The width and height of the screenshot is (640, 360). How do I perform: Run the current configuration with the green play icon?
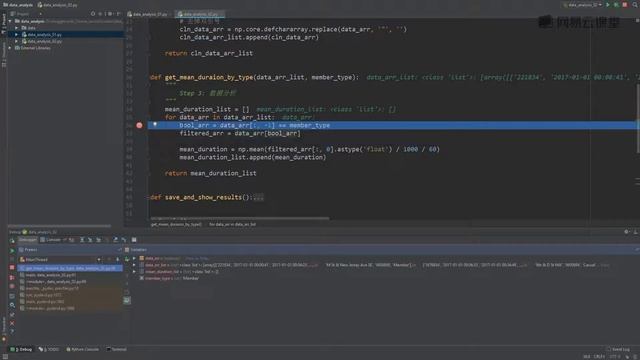[608, 5]
